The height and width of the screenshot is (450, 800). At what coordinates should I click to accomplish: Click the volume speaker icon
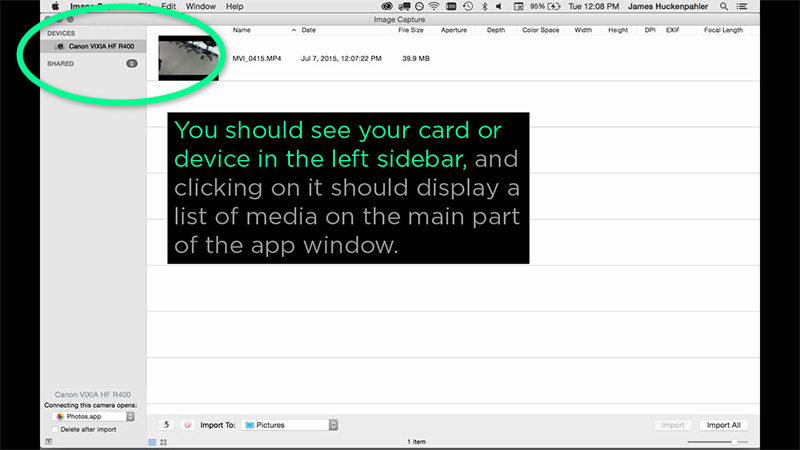pyautogui.click(x=499, y=6)
